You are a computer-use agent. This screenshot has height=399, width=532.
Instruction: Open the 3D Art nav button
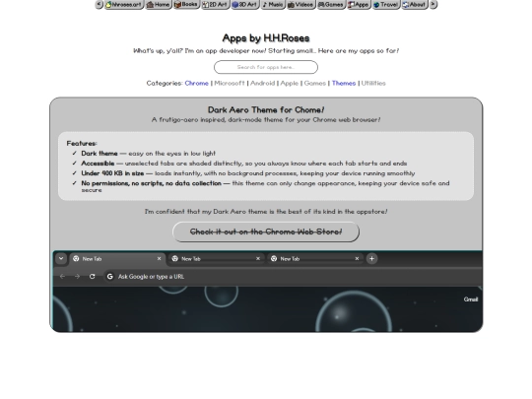pos(245,4)
